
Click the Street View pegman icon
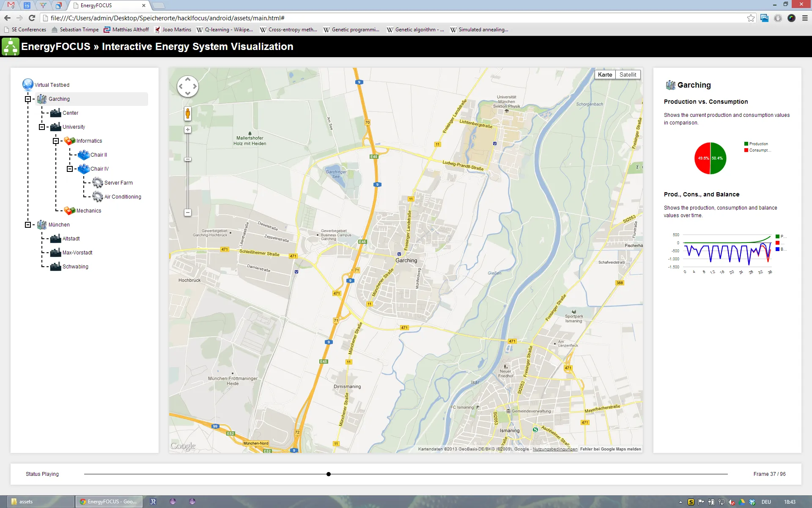(188, 113)
